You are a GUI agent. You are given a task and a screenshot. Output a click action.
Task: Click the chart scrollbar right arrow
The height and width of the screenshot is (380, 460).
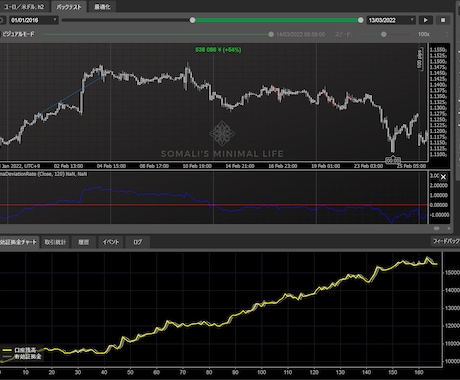[449, 228]
